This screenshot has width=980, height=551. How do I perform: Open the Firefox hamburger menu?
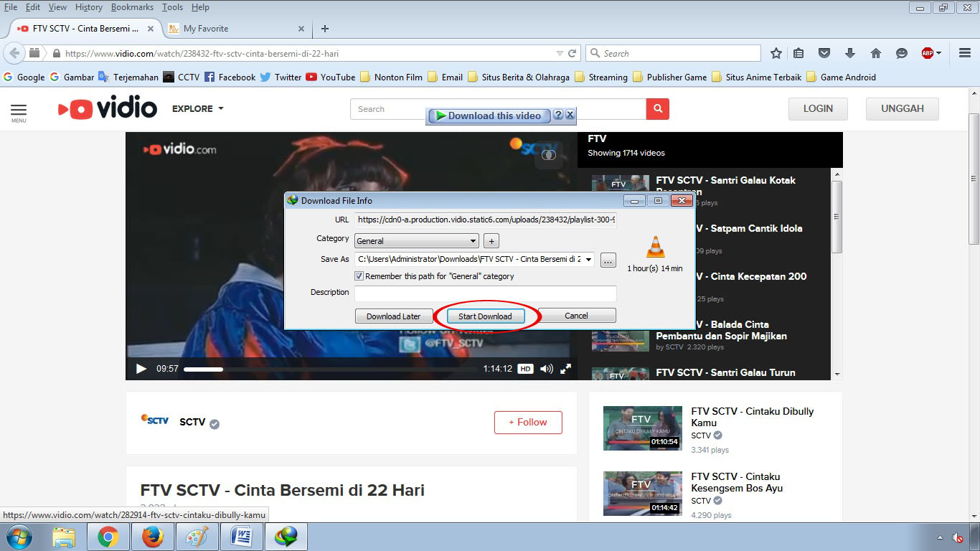click(965, 53)
